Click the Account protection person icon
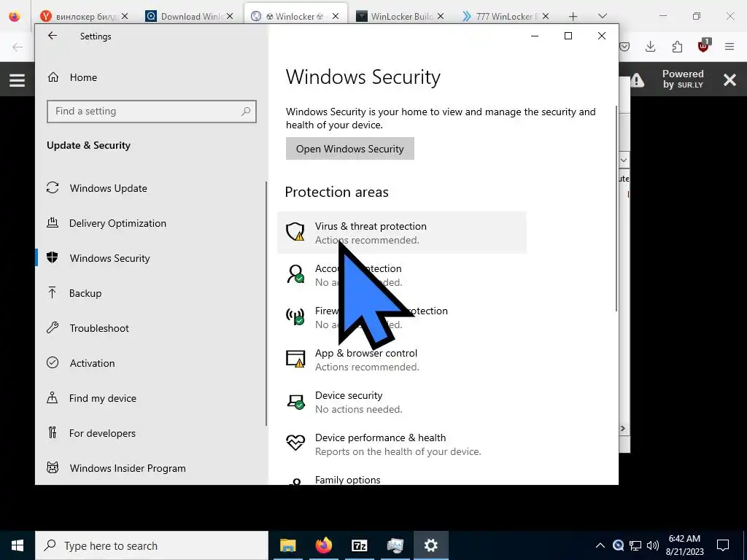Screen dimensions: 747x560 [x=295, y=274]
